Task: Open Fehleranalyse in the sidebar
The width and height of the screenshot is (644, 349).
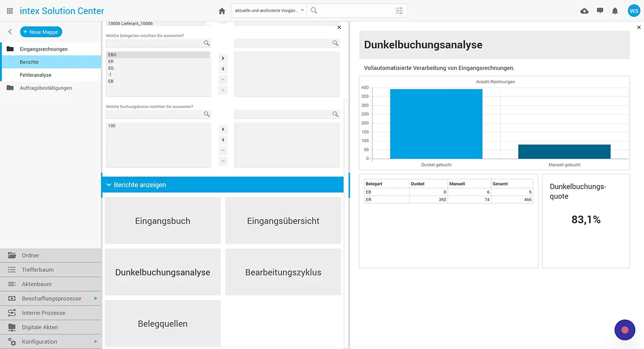Action: pyautogui.click(x=36, y=75)
